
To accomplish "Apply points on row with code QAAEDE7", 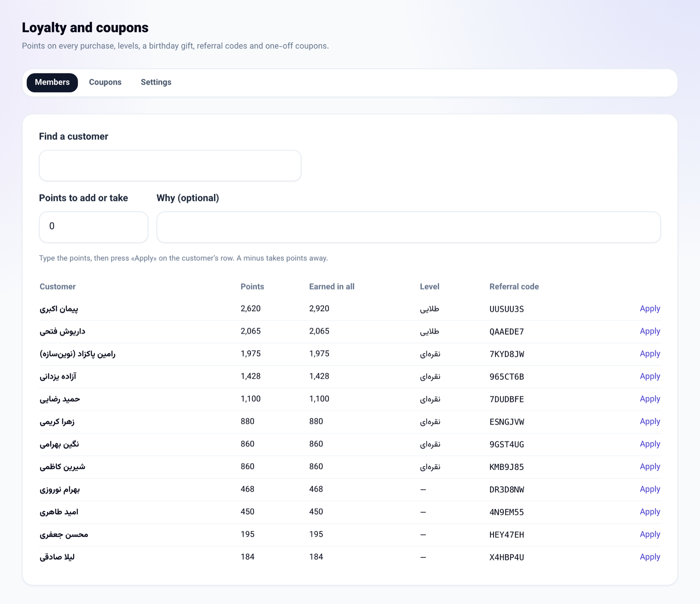I will pyautogui.click(x=650, y=331).
